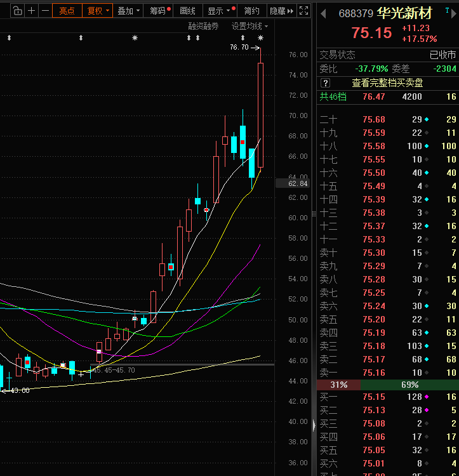The height and width of the screenshot is (476, 459).
Task: Click the 十八 row price 75.58
Action: tap(374, 146)
